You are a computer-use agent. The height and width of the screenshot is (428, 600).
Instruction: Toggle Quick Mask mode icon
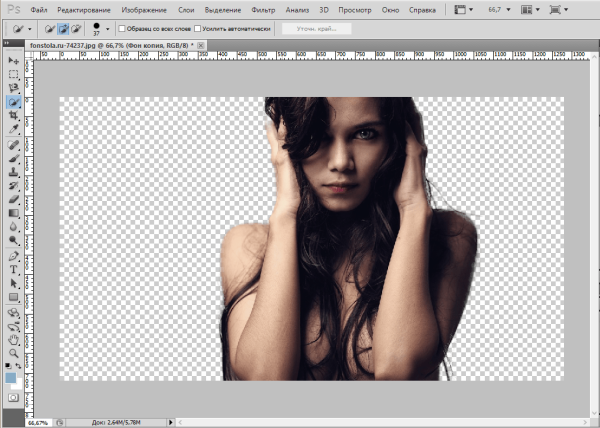pos(14,397)
